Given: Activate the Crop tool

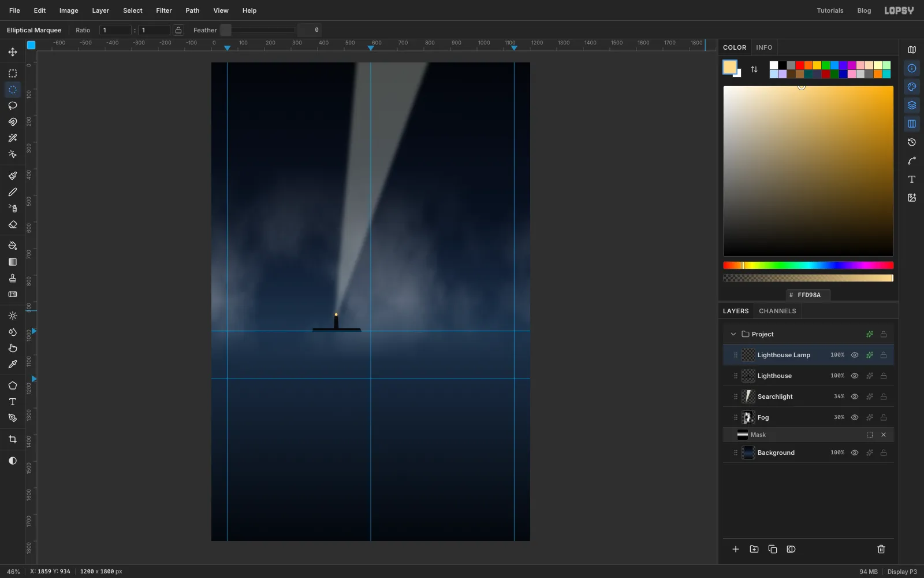Looking at the screenshot, I should tap(13, 439).
